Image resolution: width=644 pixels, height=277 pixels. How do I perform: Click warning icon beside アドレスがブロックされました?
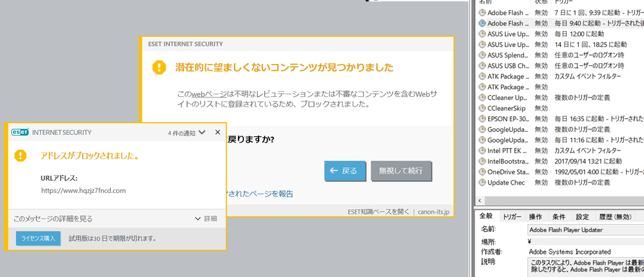click(x=21, y=156)
